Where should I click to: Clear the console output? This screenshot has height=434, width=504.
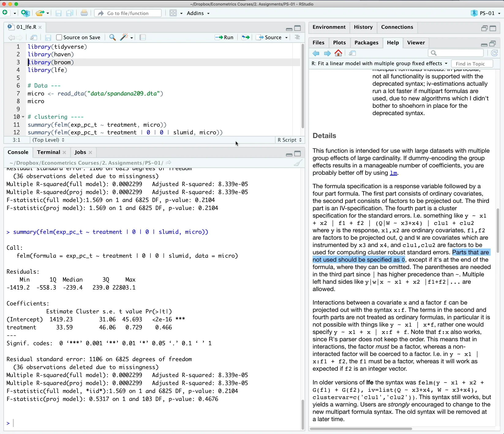click(x=297, y=163)
